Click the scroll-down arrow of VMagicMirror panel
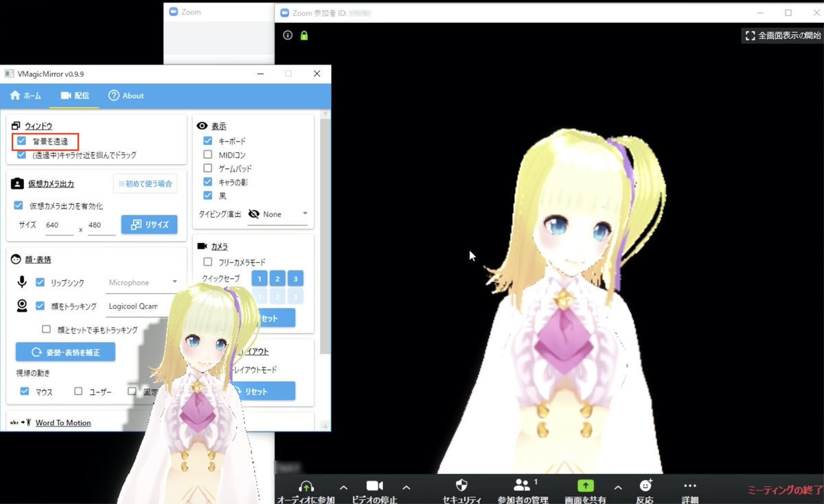The image size is (824, 504). tap(325, 425)
